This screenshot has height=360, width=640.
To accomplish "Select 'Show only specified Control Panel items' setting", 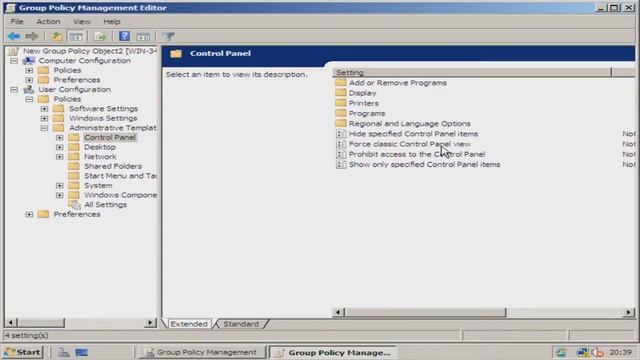I will [x=424, y=164].
